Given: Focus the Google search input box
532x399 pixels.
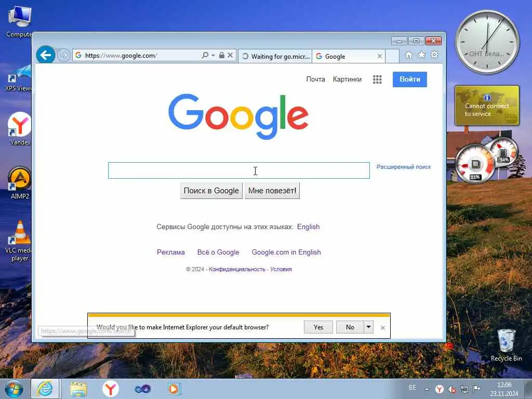Looking at the screenshot, I should point(239,170).
